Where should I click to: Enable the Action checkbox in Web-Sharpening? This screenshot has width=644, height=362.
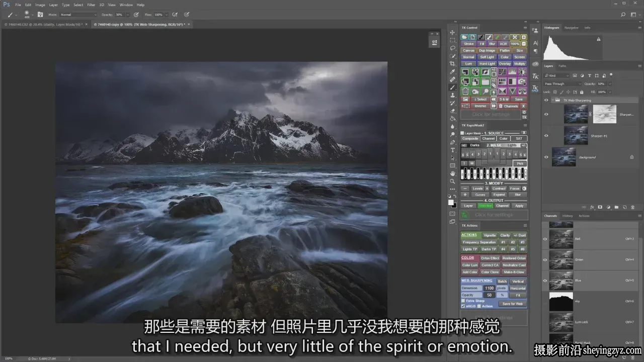pyautogui.click(x=479, y=306)
